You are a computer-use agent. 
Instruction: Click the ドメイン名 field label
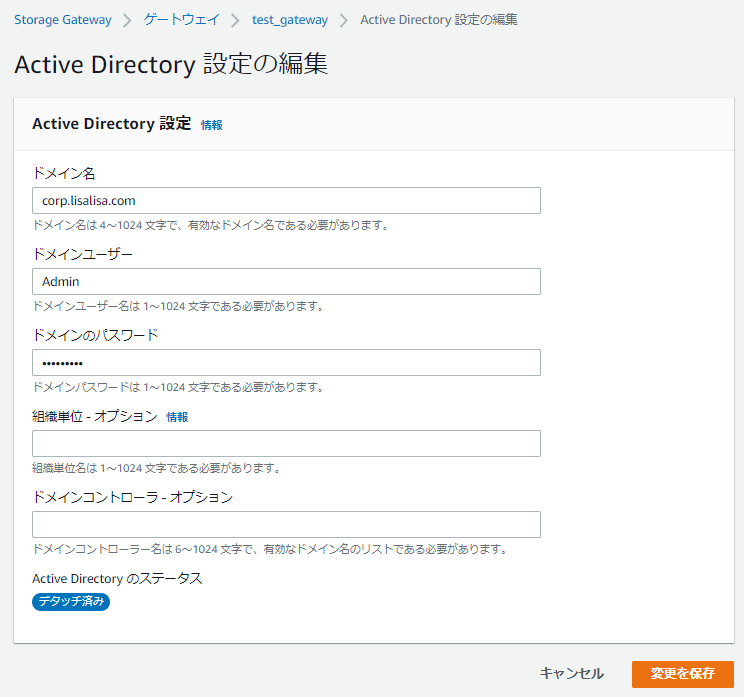pos(64,173)
